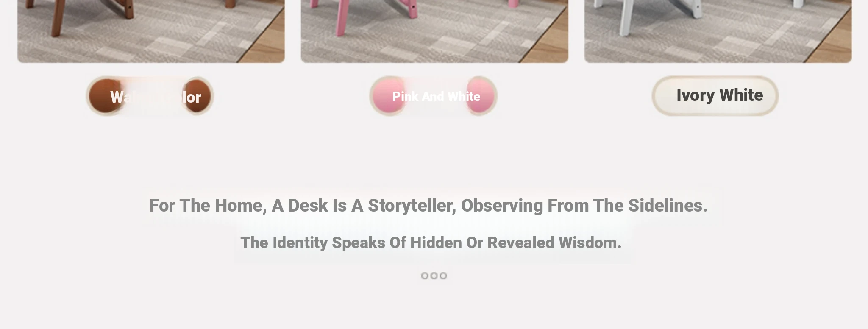Click the pink chair leg in middle image
This screenshot has height=329, width=868.
point(339,17)
